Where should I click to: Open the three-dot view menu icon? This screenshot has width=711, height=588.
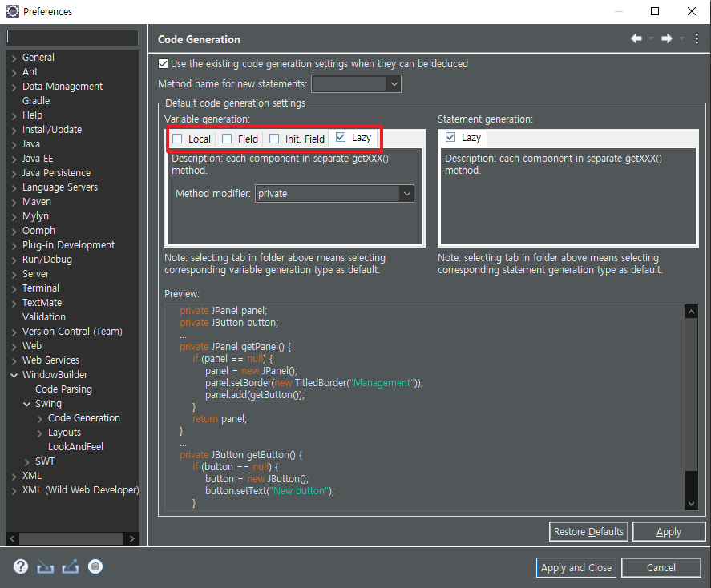(x=697, y=38)
